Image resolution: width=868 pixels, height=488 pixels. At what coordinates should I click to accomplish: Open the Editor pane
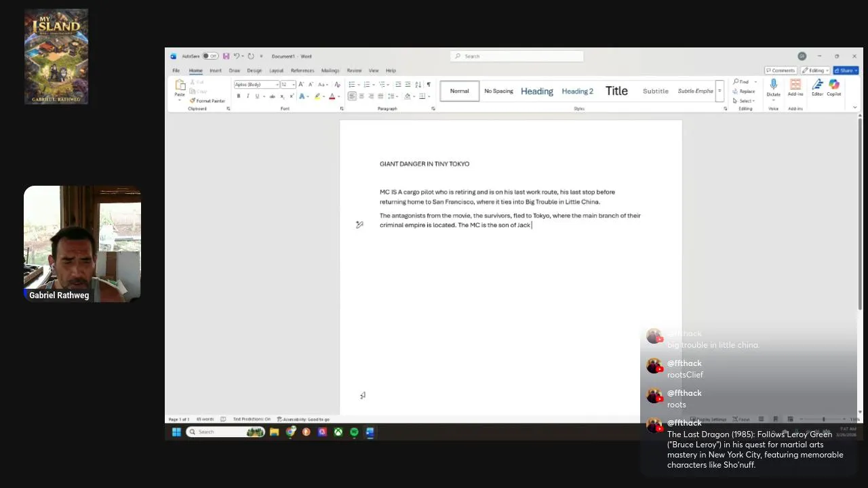coord(818,88)
